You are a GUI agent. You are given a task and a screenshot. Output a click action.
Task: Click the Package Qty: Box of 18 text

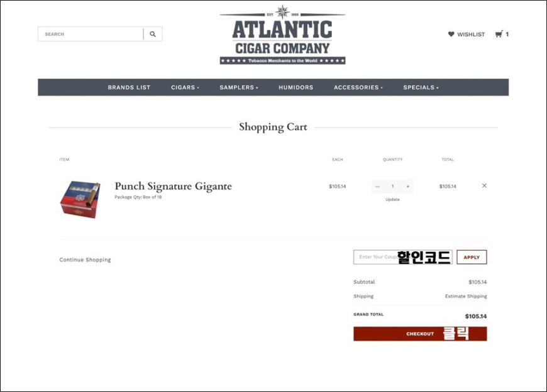tap(138, 197)
